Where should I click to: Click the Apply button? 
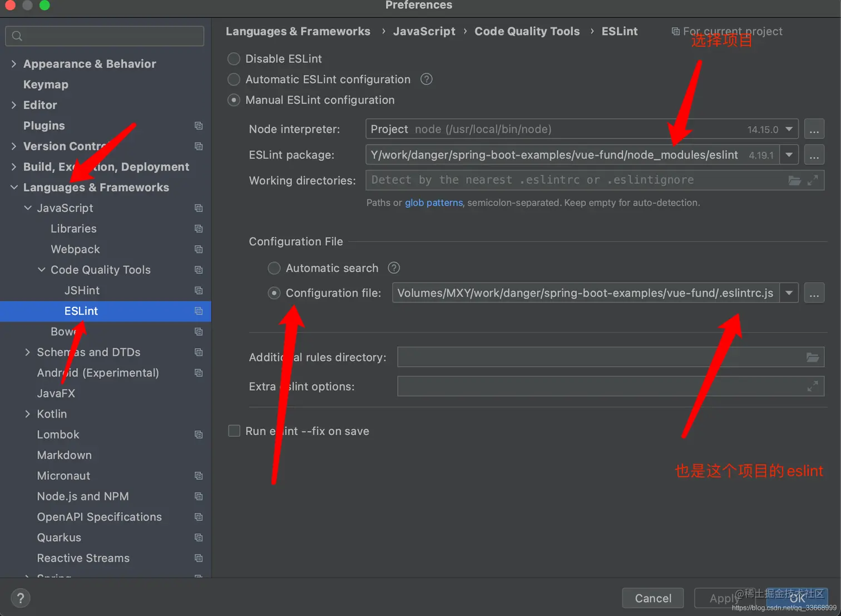pos(725,598)
